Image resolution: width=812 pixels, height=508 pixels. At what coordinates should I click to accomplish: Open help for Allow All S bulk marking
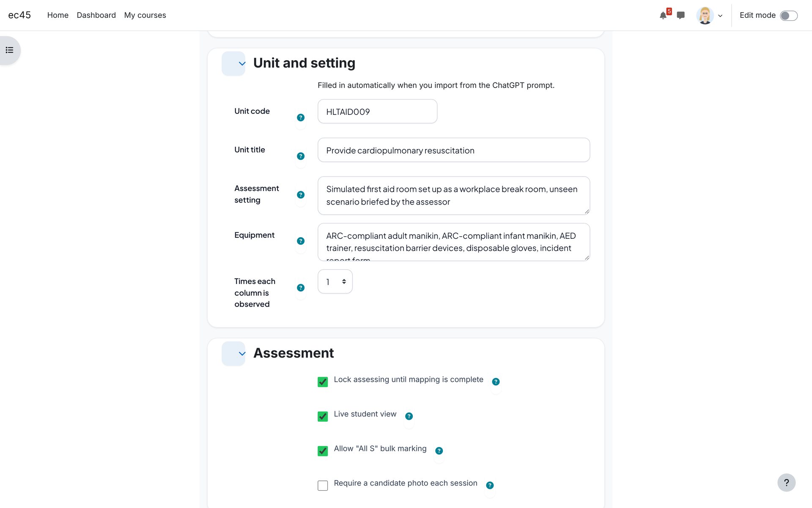point(439,451)
